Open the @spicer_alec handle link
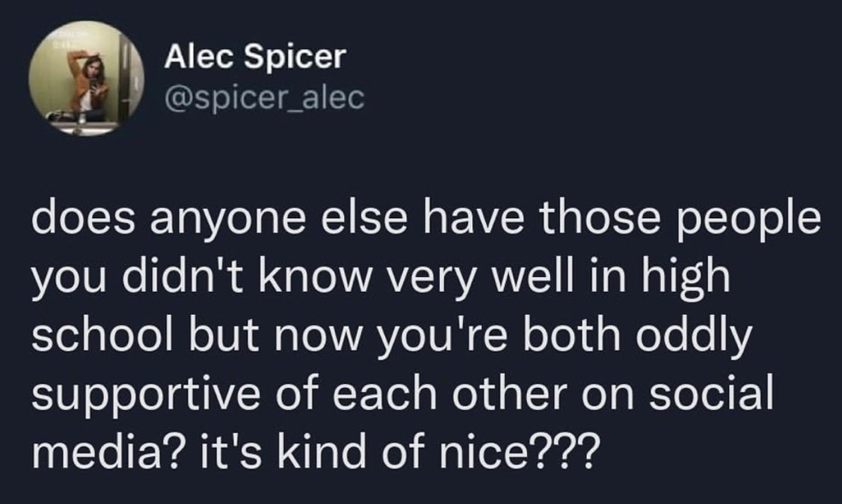 (265, 99)
